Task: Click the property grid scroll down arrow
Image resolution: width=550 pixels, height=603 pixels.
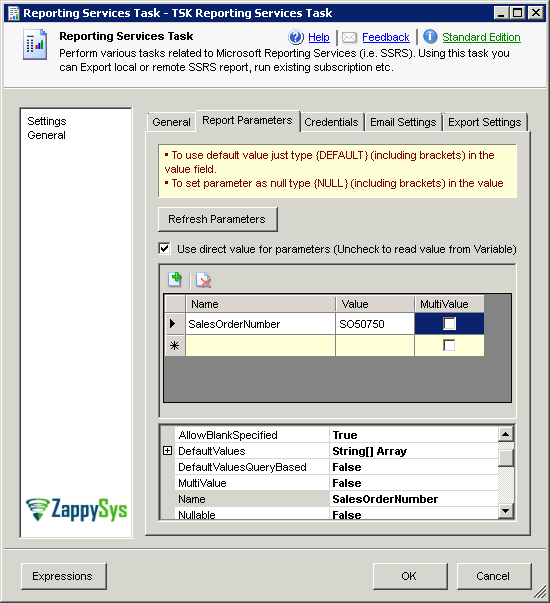Action: (x=505, y=511)
